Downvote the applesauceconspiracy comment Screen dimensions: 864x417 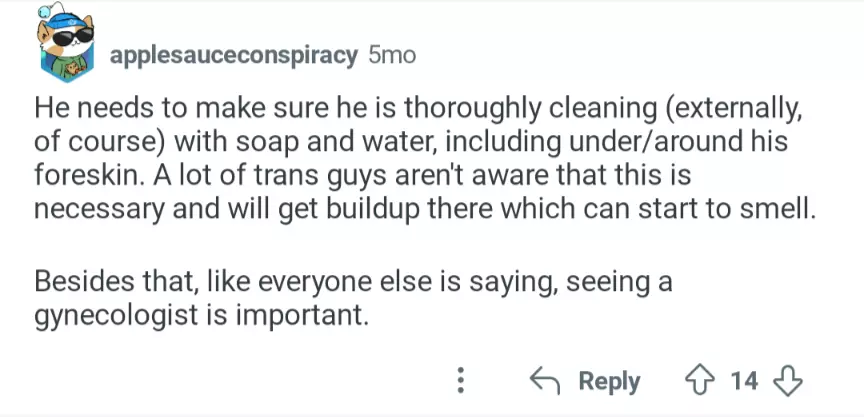(789, 381)
